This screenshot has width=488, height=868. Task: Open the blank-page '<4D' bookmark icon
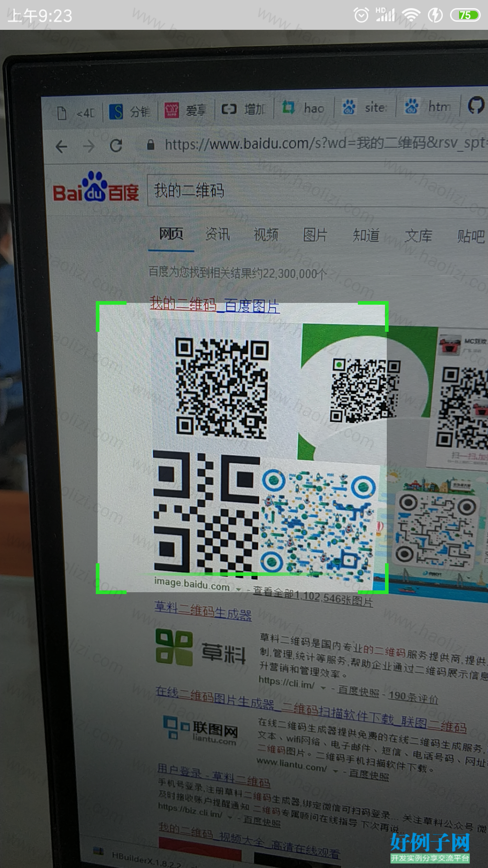click(62, 113)
